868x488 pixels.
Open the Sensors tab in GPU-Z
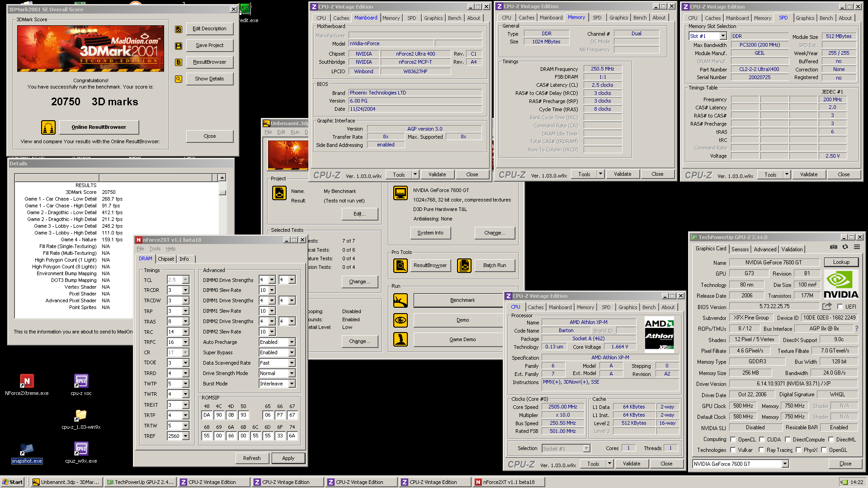(x=740, y=249)
